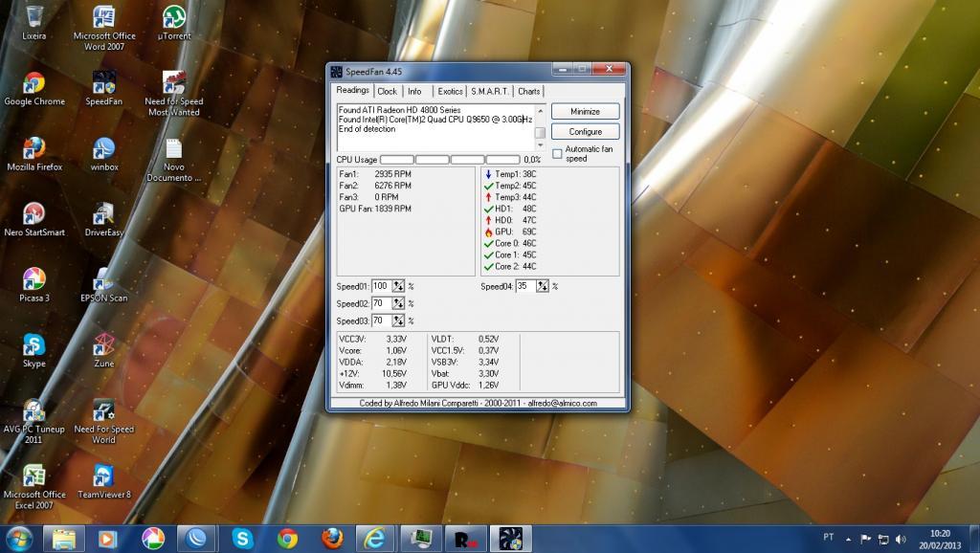Open Picasa from the taskbar
Viewport: 980px width, 553px height.
(153, 539)
